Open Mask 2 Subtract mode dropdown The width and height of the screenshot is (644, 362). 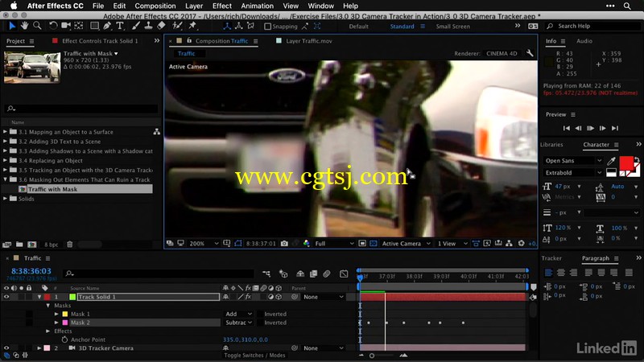(238, 323)
